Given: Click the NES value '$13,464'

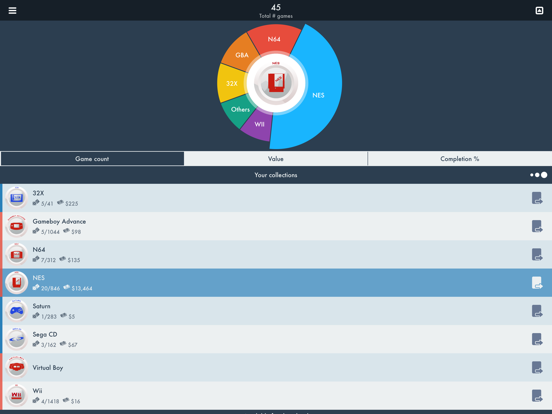Looking at the screenshot, I should point(82,288).
